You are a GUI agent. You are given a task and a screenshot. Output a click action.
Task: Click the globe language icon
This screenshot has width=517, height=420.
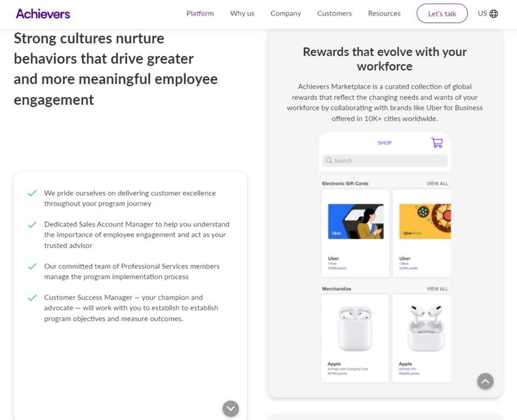494,13
